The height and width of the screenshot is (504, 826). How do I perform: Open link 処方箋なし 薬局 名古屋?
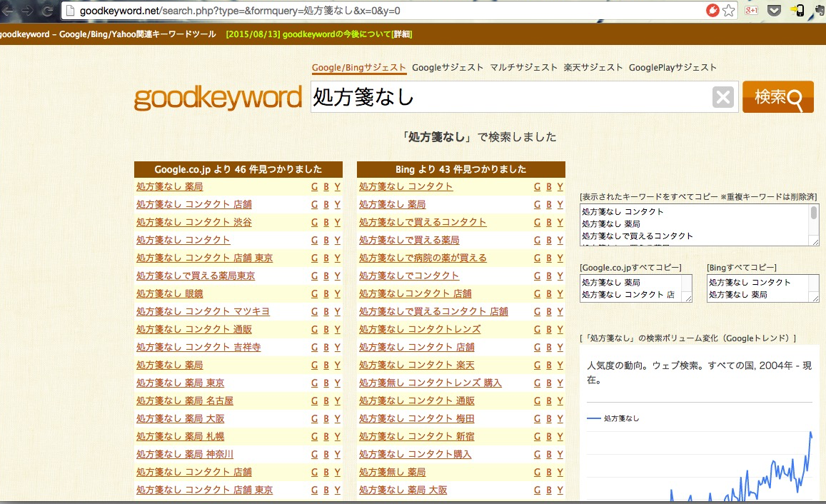(185, 400)
